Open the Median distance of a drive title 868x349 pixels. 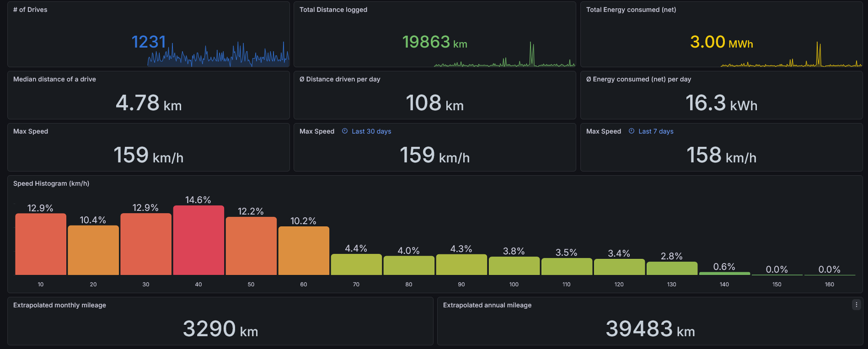click(54, 79)
